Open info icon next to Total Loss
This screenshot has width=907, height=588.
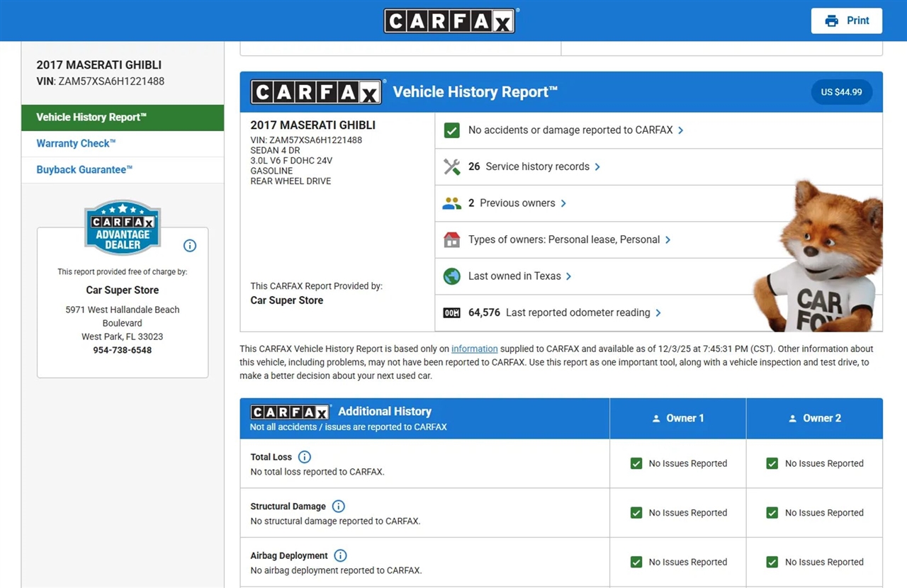point(304,457)
